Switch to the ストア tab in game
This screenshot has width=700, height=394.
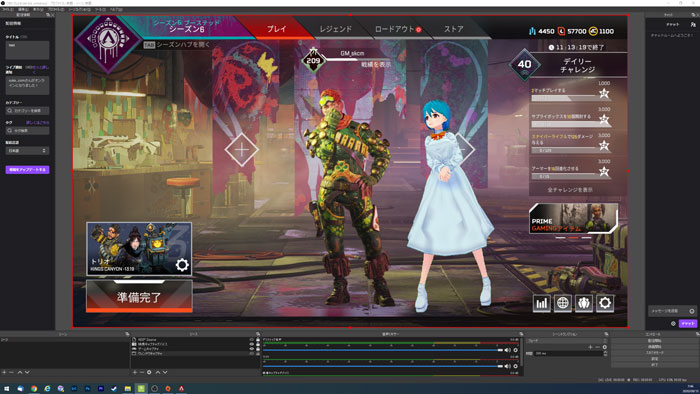tap(454, 29)
